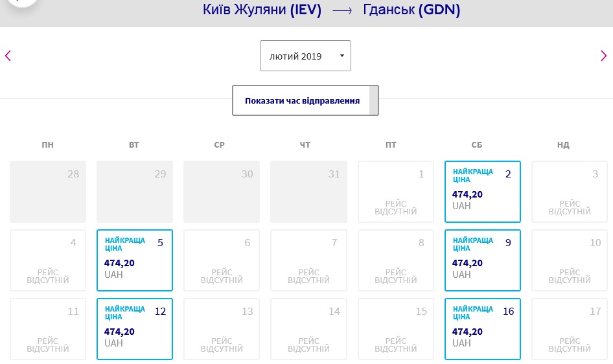
Task: Click February 17 calendar cell
Action: [x=570, y=329]
